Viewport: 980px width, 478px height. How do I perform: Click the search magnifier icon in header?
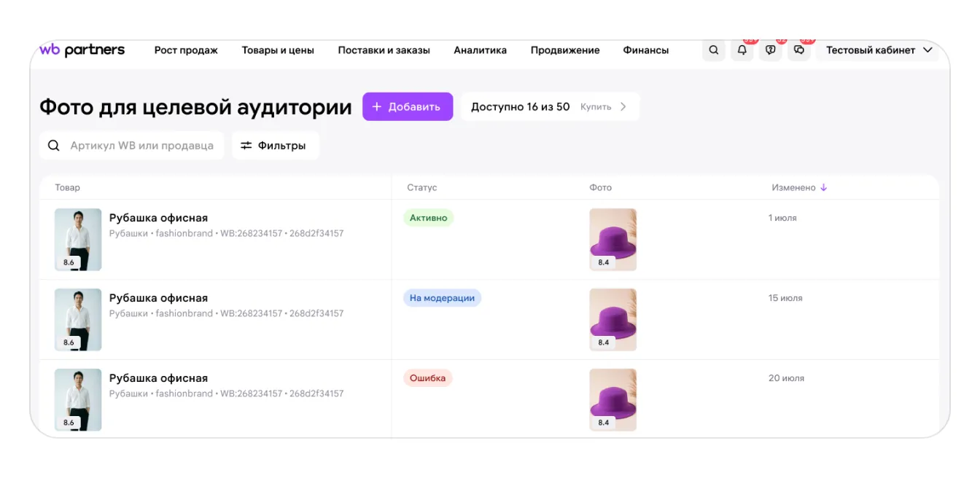(714, 50)
